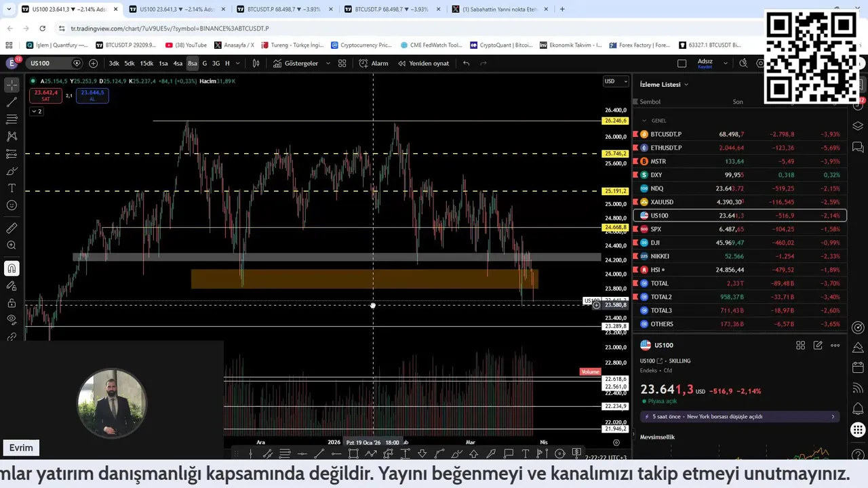
Task: Open the candlestick chart type selector
Action: click(x=256, y=63)
